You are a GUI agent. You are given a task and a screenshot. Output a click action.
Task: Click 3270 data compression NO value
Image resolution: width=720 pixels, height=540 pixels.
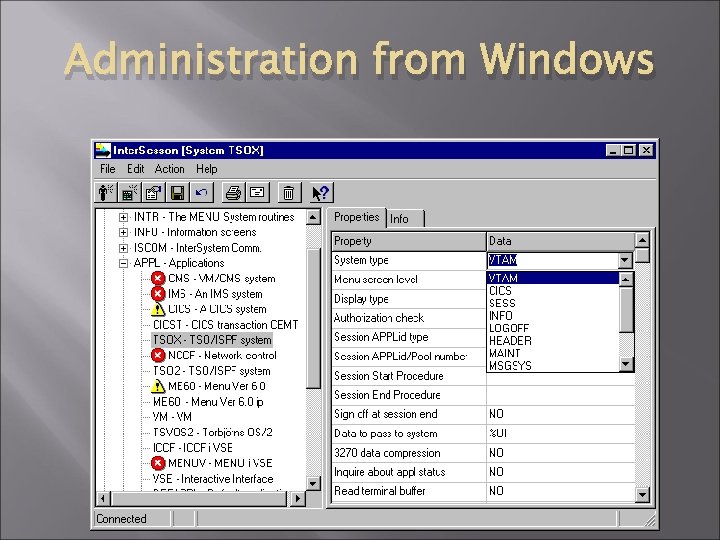coord(560,453)
